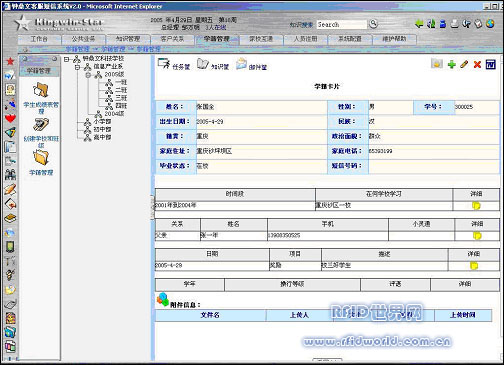The image size is (504, 365).
Task: Click the pencil-on-paper icon in left sidebar
Action: (10, 189)
